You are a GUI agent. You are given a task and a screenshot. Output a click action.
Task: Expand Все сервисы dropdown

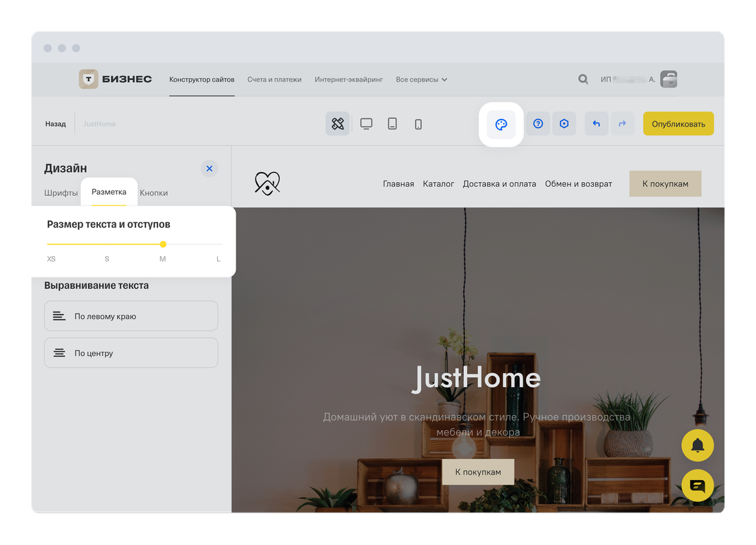[x=421, y=79]
